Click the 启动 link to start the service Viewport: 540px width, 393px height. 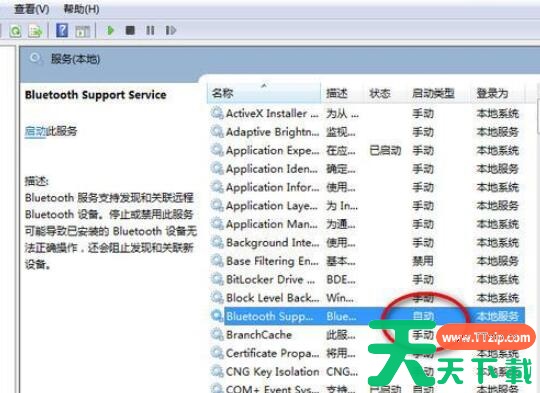coord(35,131)
